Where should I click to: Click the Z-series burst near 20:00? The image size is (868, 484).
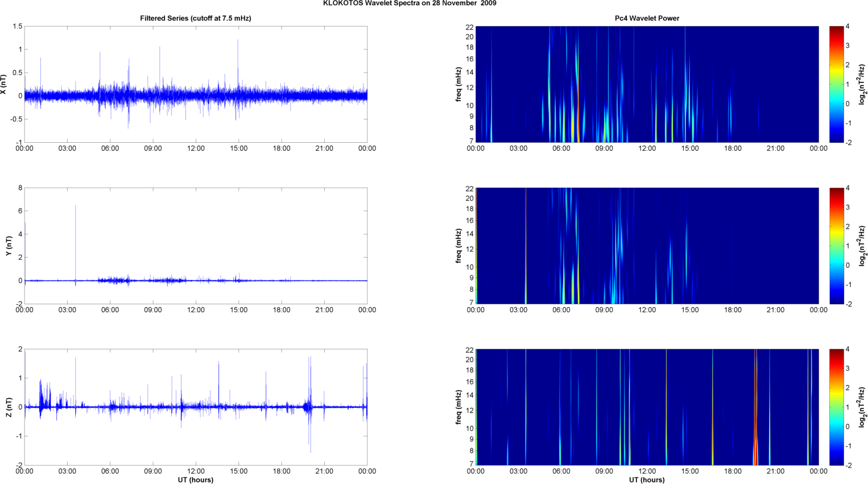coord(309,404)
